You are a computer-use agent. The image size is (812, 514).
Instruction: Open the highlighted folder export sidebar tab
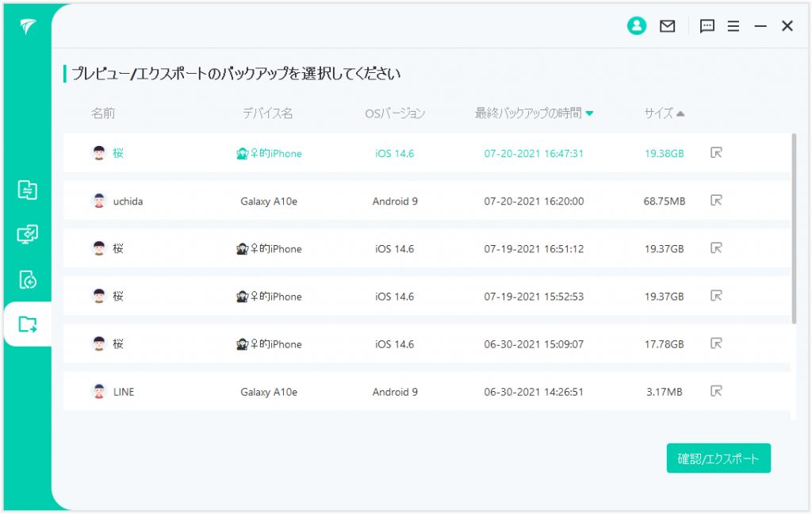(28, 324)
